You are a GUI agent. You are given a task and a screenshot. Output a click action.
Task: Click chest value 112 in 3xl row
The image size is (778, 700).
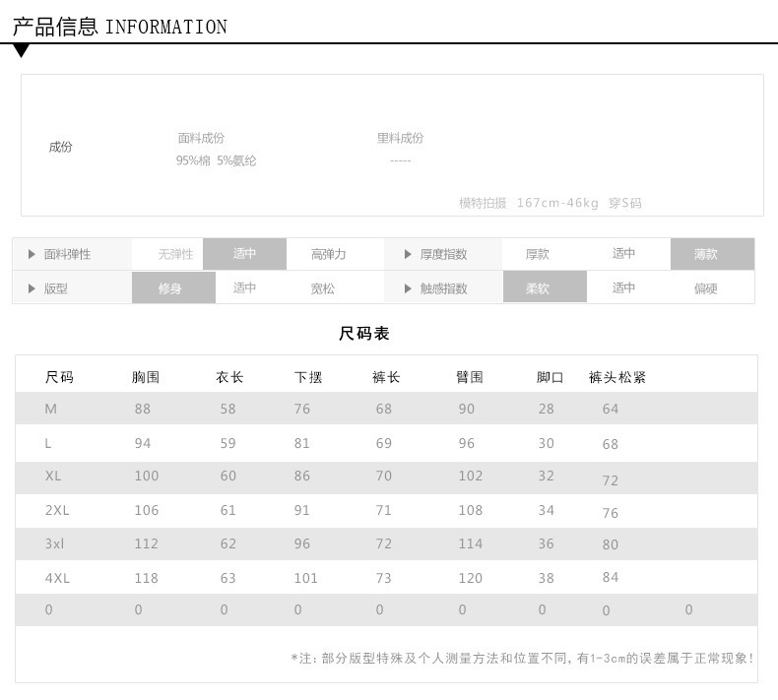click(147, 543)
